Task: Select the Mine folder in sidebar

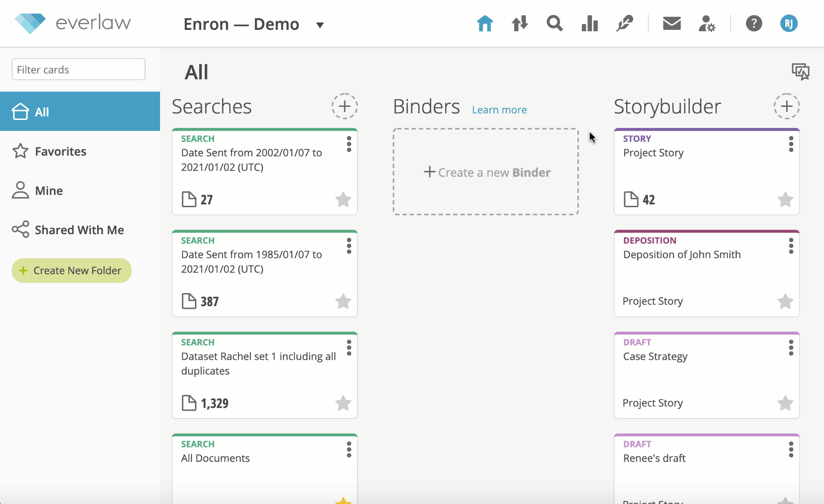Action: click(80, 190)
